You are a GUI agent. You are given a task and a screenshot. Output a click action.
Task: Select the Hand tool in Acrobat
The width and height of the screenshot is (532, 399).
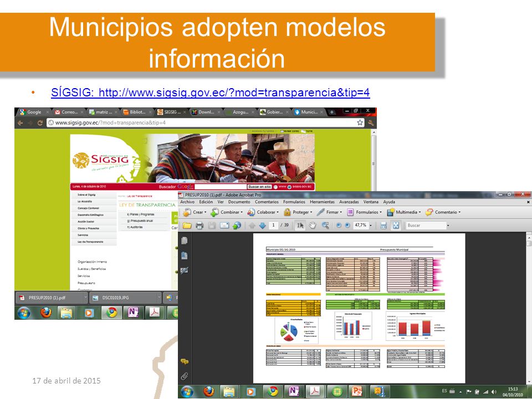pos(313,226)
